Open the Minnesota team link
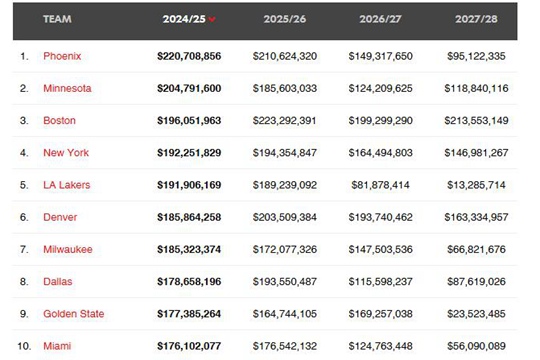The width and height of the screenshot is (540, 360). click(x=67, y=88)
